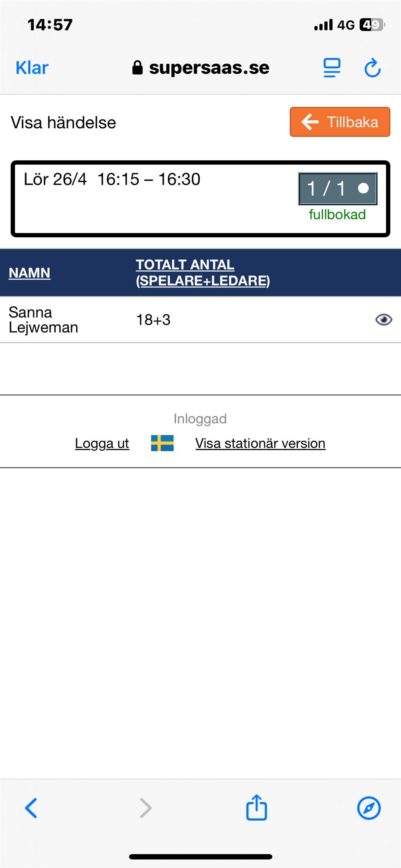This screenshot has width=401, height=868.
Task: Tap the 1 / 1 booking counter box
Action: point(337,188)
